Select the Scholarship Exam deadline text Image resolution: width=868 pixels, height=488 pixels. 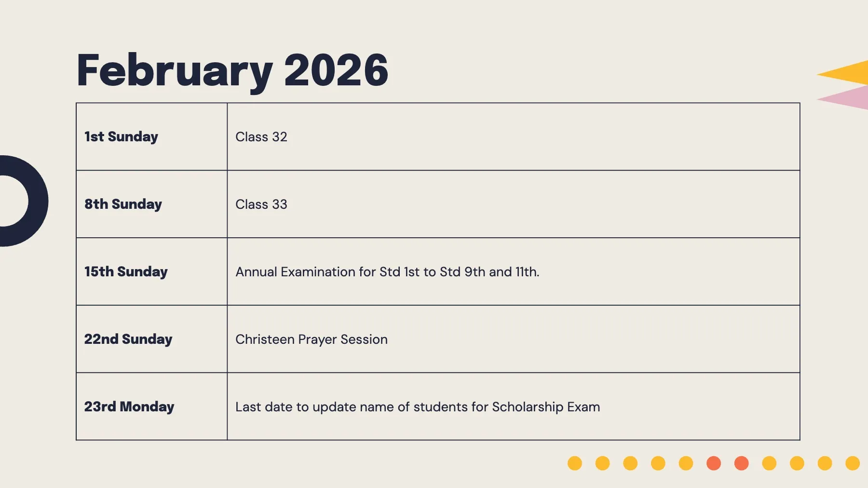[x=418, y=407]
